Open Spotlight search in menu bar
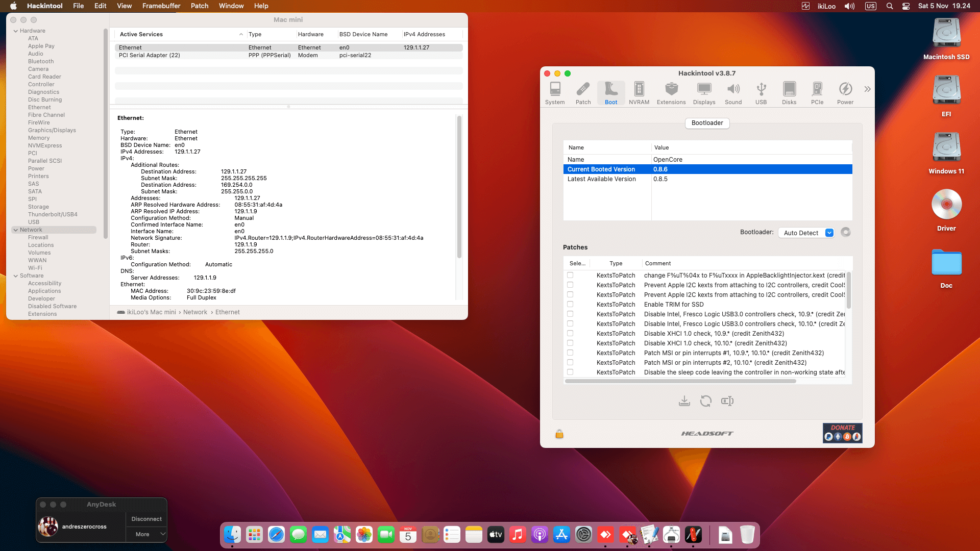The image size is (980, 551). [x=890, y=6]
